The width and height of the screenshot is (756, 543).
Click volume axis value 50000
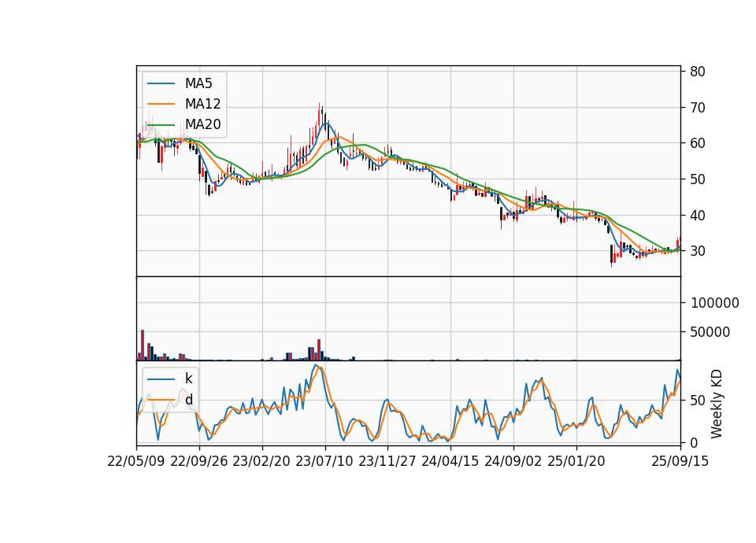point(710,332)
